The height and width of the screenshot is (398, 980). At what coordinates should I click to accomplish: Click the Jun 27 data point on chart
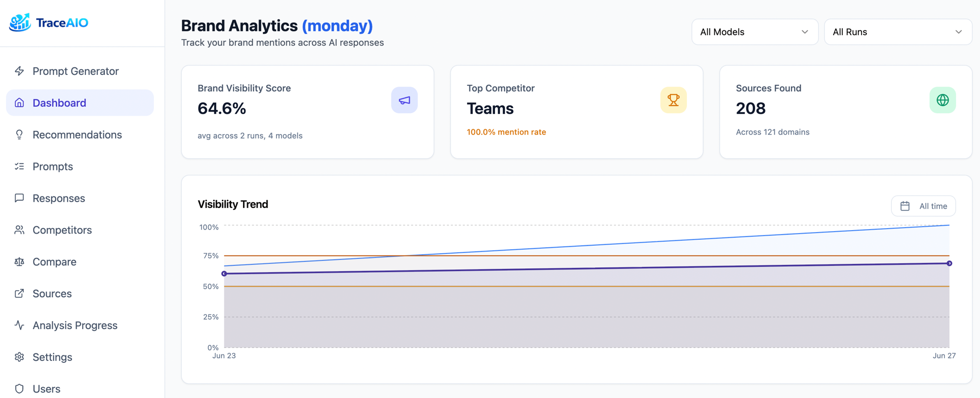tap(949, 263)
